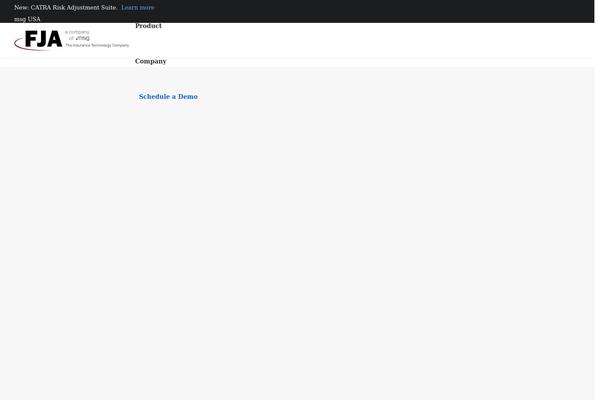Select the msg USA text link
This screenshot has height=400, width=600.
(x=27, y=19)
